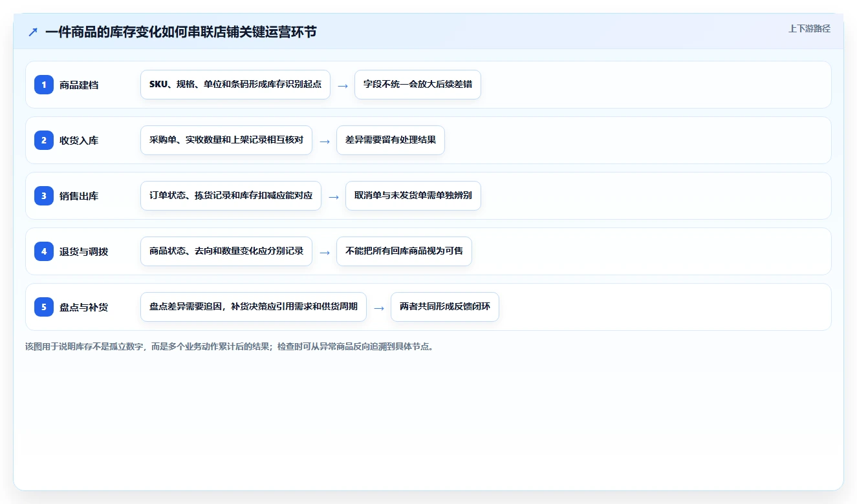Image resolution: width=857 pixels, height=504 pixels.
Task: Click the 订单状态、拣货记录和库存扣减应能对应 box
Action: click(231, 196)
